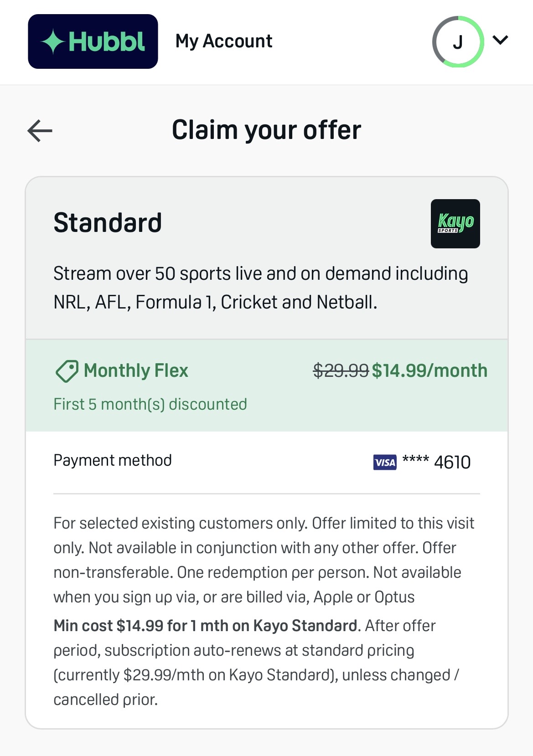Screen dimensions: 533x756
Task: Open the J profile avatar
Action: [x=458, y=42]
